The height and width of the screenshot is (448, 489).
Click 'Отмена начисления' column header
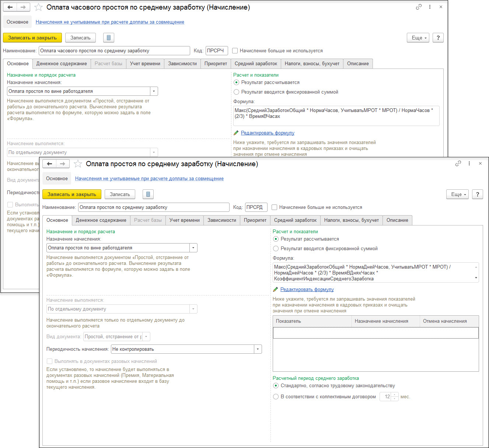click(449, 321)
